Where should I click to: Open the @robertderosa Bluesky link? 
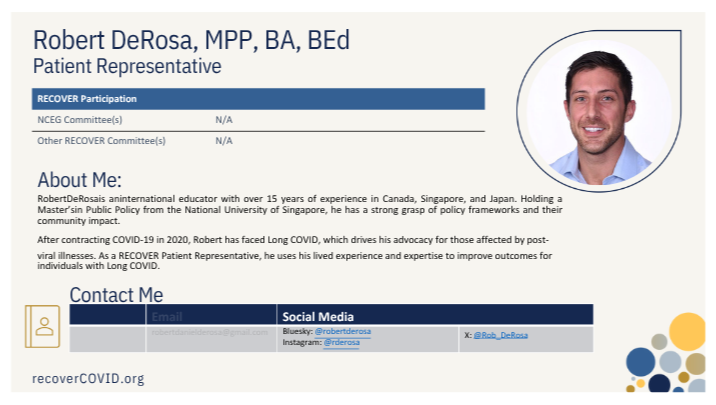tap(342, 331)
